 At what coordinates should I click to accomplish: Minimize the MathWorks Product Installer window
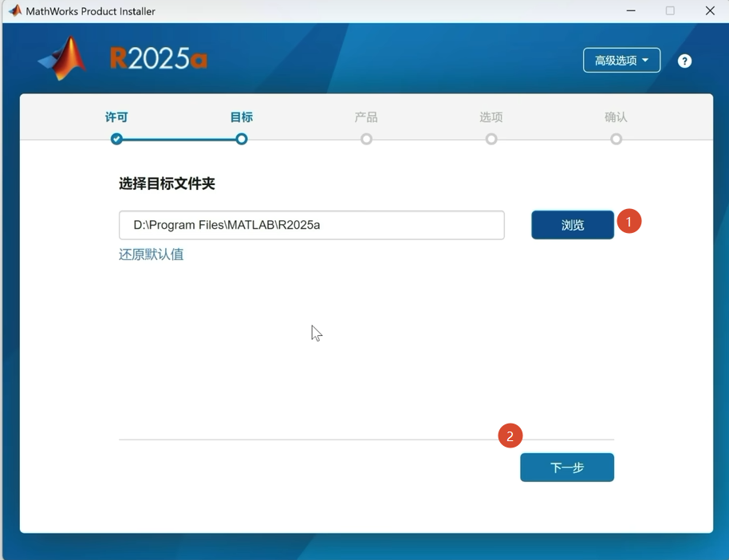coord(631,10)
